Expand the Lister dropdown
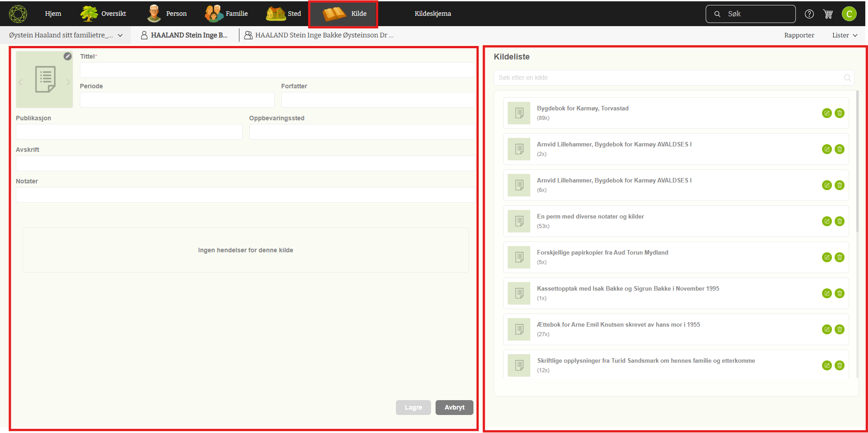The height and width of the screenshot is (433, 868). click(x=845, y=35)
